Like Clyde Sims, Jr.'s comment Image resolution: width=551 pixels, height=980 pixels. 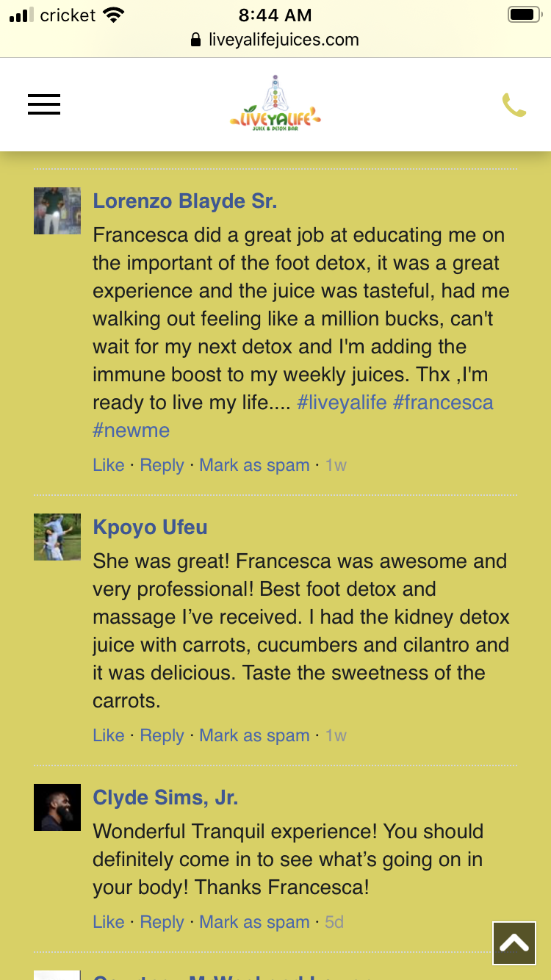108,922
